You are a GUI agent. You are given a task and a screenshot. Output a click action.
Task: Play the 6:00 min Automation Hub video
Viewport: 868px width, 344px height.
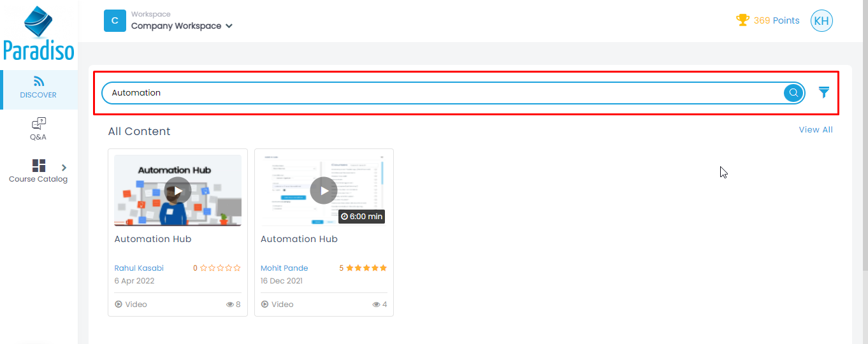pyautogui.click(x=324, y=190)
